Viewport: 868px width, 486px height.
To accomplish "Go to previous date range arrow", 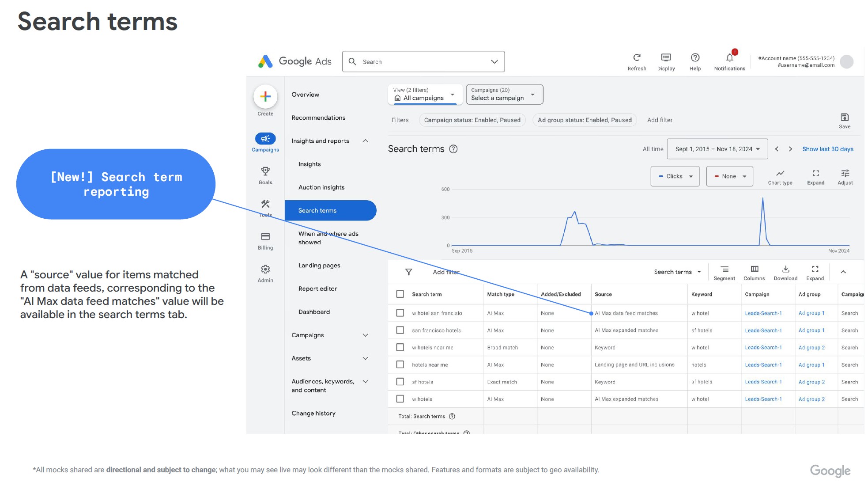I will [777, 149].
